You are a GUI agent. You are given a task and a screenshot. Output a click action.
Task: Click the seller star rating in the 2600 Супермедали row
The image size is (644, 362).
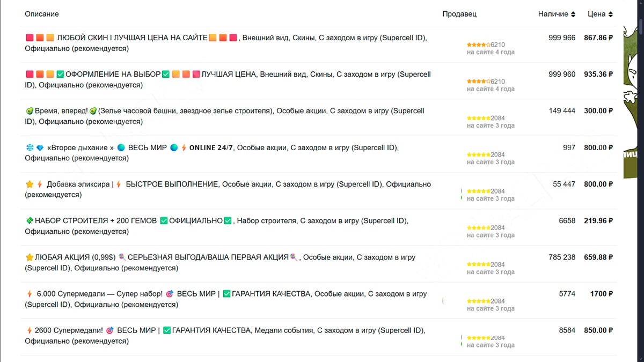tap(479, 338)
